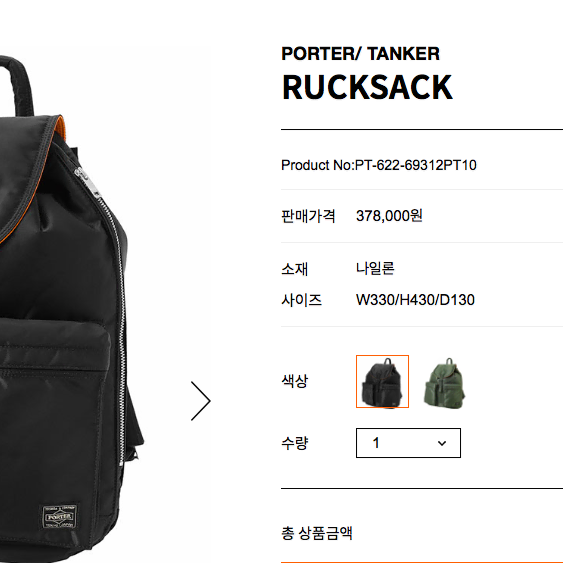
Task: Select the black rucksack color option
Action: pyautogui.click(x=382, y=381)
